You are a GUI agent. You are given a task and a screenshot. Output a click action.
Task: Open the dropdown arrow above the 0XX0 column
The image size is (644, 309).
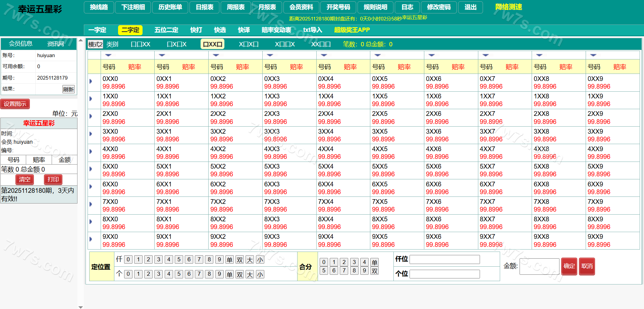pyautogui.click(x=108, y=55)
